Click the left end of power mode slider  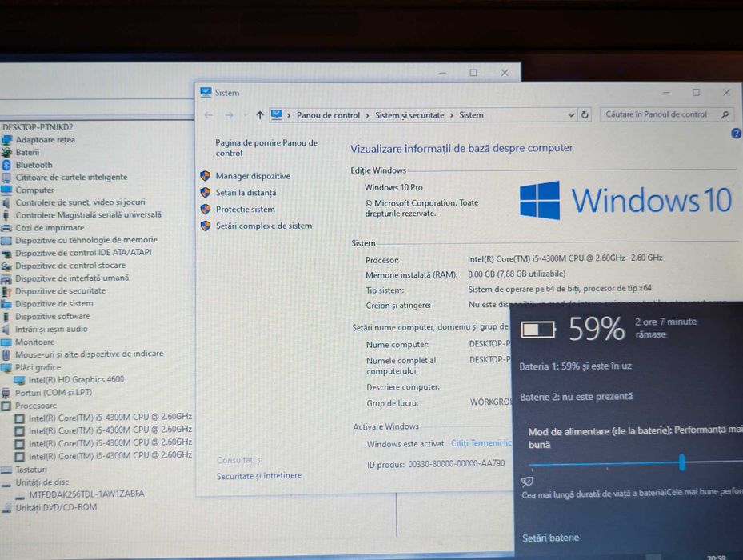coord(531,465)
